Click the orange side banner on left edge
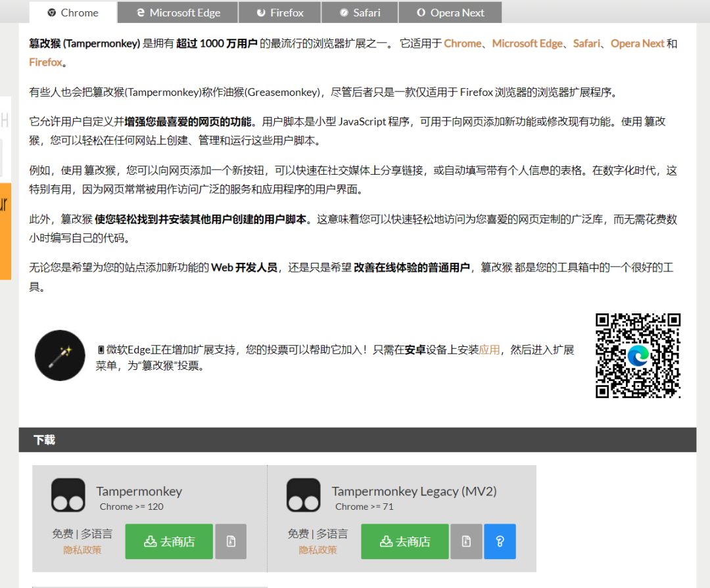 click(5, 231)
